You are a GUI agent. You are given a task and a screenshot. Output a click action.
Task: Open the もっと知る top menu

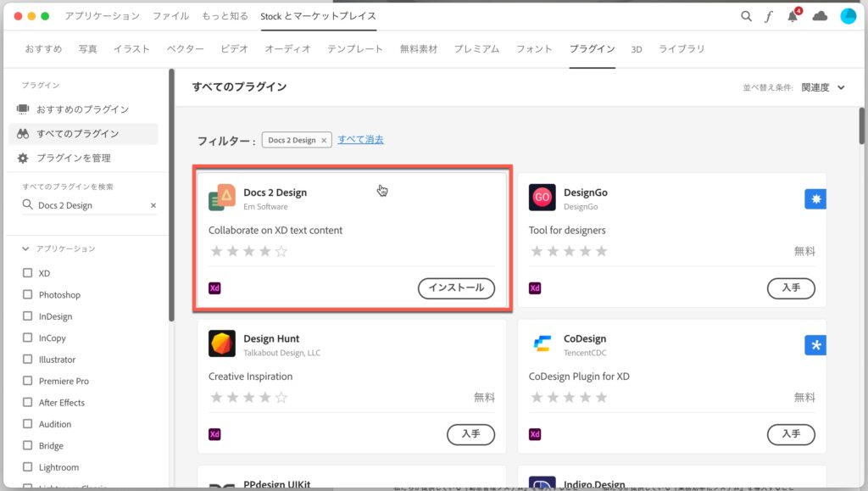point(225,16)
